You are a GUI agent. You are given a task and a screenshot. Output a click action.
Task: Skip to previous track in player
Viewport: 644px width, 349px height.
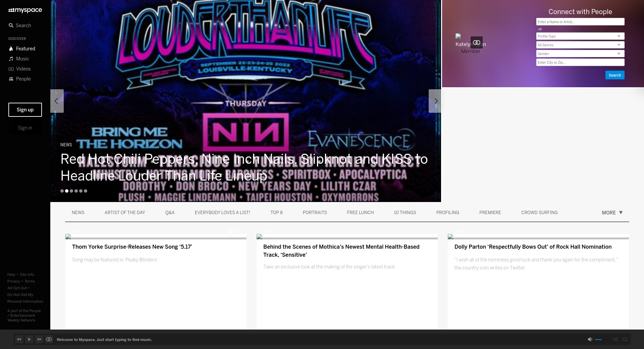pyautogui.click(x=19, y=339)
